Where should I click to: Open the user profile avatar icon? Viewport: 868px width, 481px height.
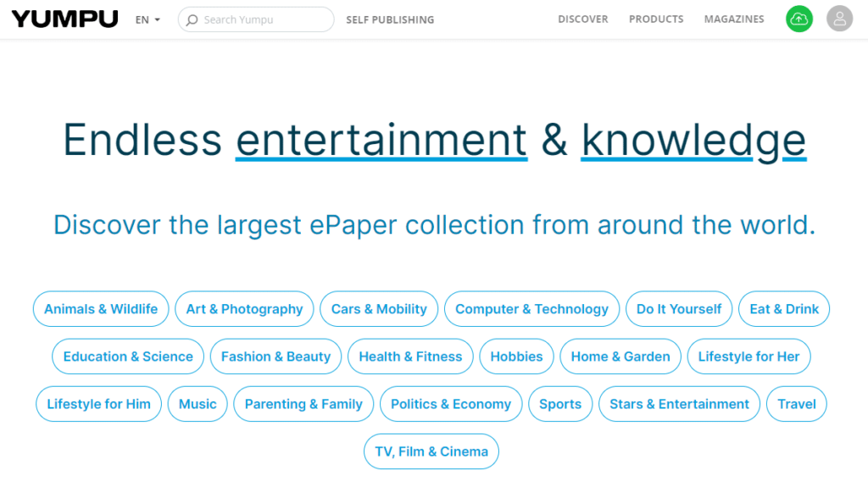coord(839,19)
